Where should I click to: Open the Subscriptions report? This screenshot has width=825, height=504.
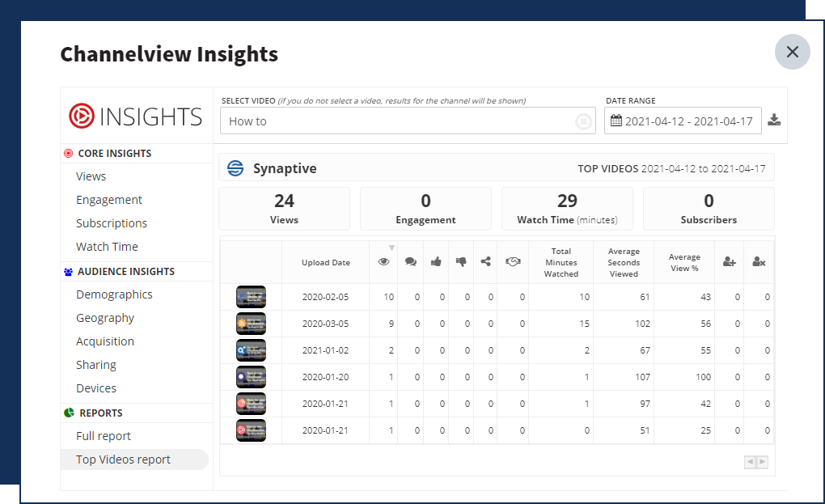[112, 223]
